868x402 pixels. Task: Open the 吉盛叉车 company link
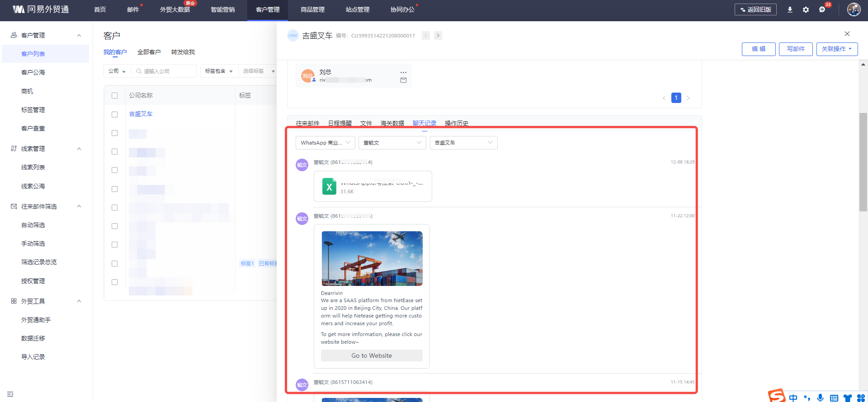pos(141,114)
